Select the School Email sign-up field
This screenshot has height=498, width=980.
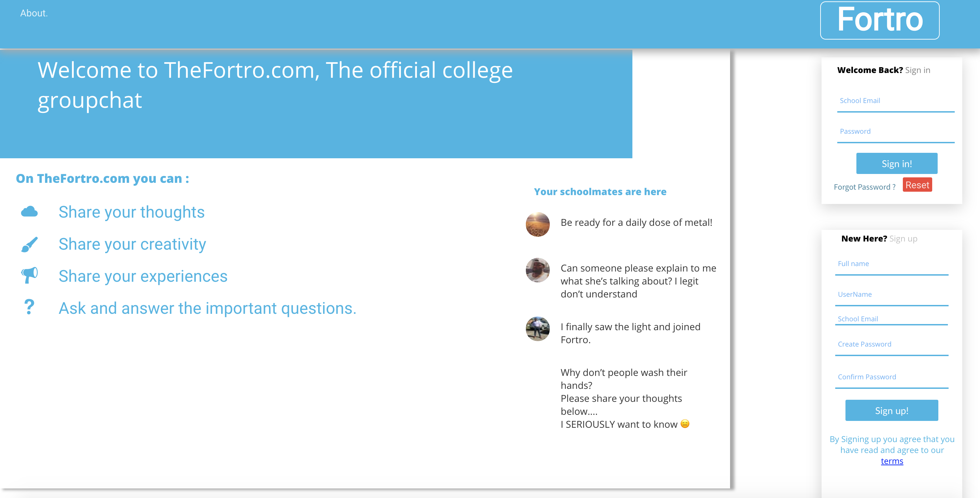click(891, 319)
